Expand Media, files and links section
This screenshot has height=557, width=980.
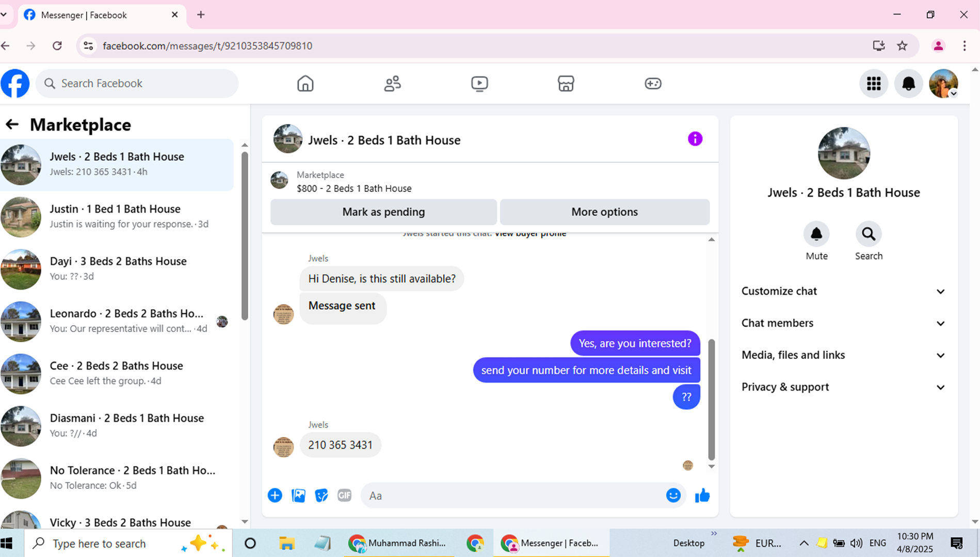(x=843, y=355)
